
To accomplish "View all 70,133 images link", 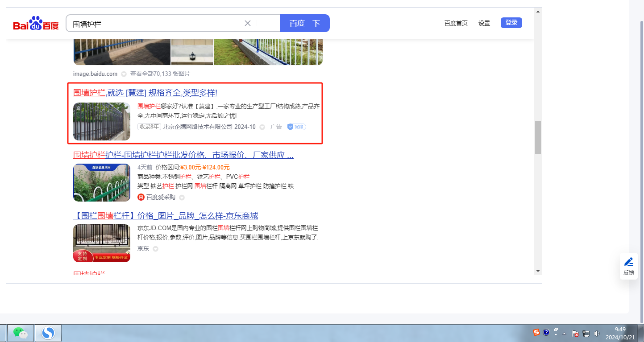I will (x=160, y=74).
